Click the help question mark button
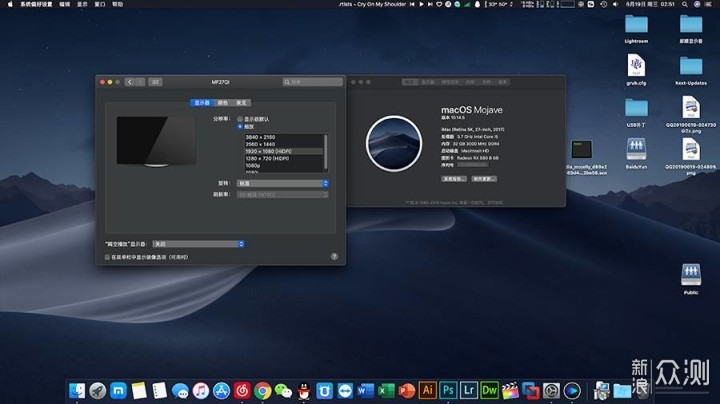The height and width of the screenshot is (404, 720). click(334, 257)
